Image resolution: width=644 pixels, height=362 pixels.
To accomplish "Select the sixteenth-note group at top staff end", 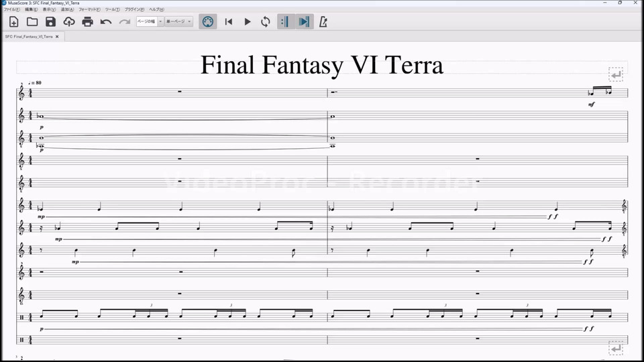I will point(600,90).
